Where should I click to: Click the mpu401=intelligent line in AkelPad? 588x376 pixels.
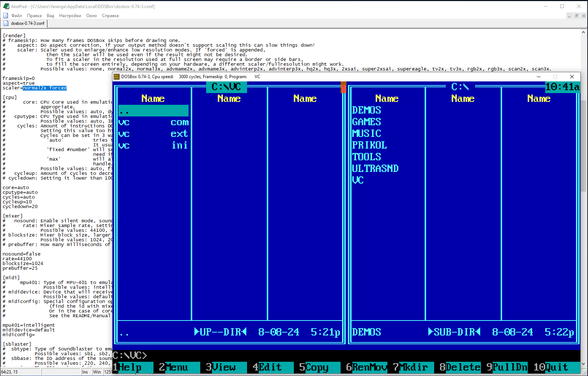(29, 325)
